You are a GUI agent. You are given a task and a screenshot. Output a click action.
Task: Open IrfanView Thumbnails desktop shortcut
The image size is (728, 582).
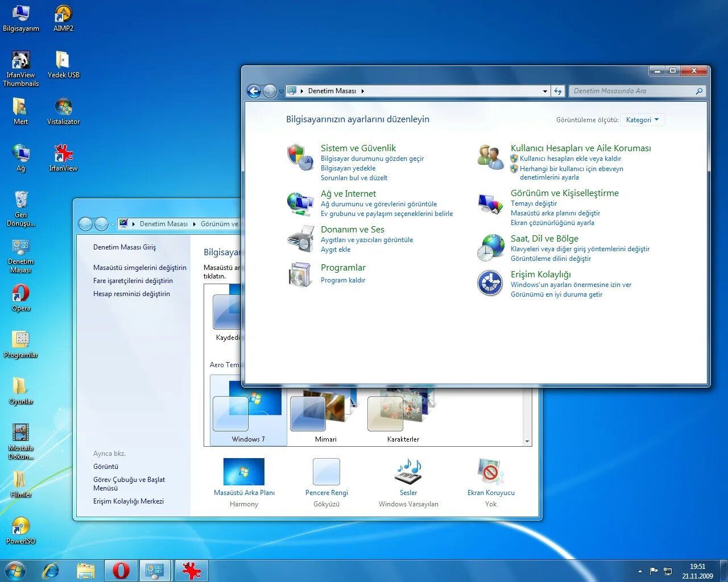(21, 69)
